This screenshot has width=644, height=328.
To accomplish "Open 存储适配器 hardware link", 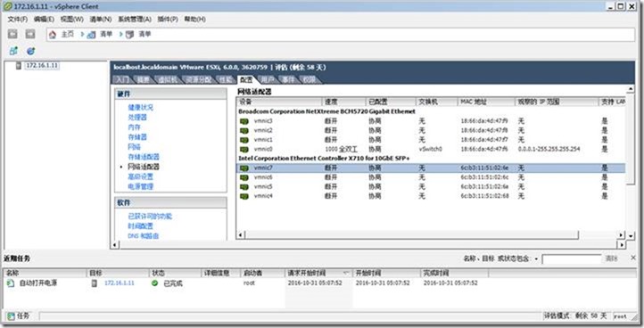I will click(x=144, y=157).
